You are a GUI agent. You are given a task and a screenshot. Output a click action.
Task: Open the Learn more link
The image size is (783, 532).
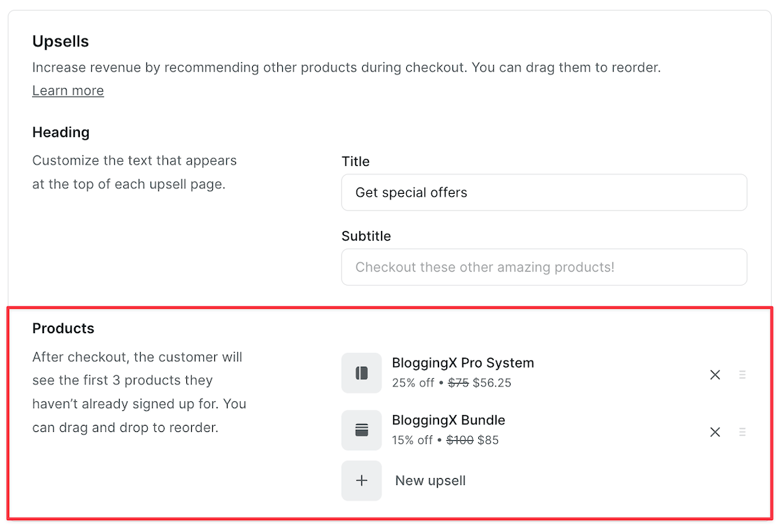pos(68,91)
